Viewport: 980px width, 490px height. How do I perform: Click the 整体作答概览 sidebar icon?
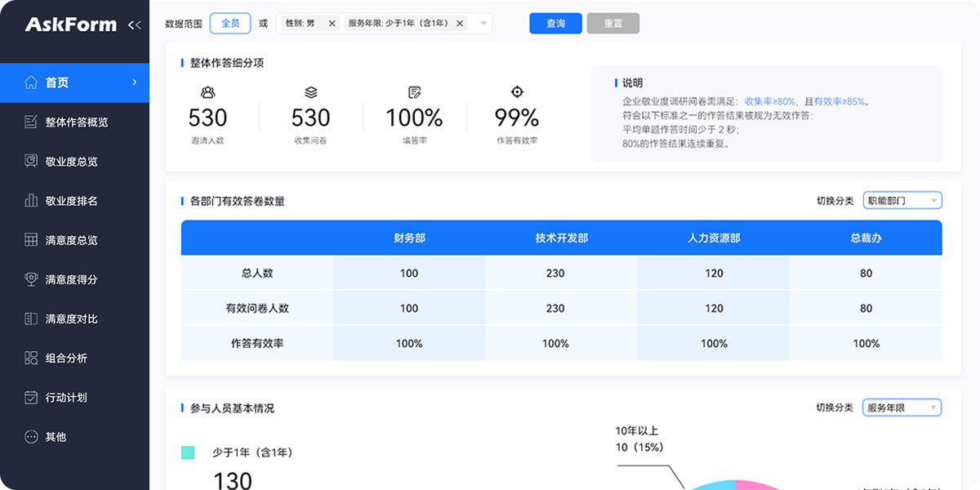pyautogui.click(x=31, y=122)
